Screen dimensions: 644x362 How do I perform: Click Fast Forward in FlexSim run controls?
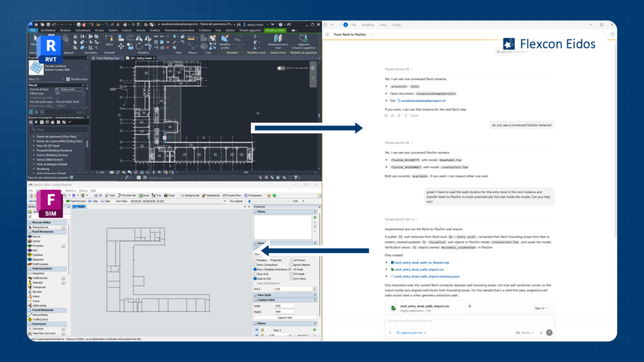click(76, 201)
